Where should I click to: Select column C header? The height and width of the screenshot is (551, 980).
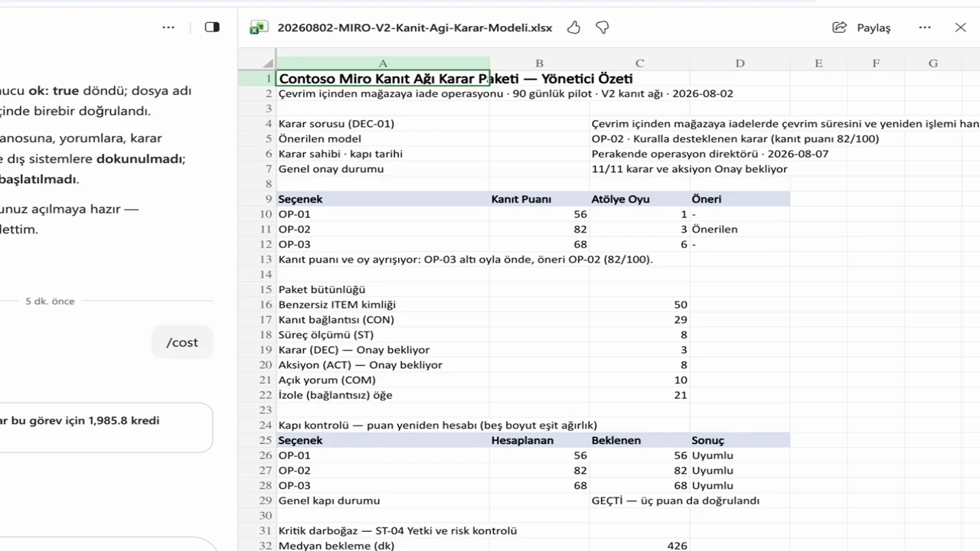tap(639, 64)
